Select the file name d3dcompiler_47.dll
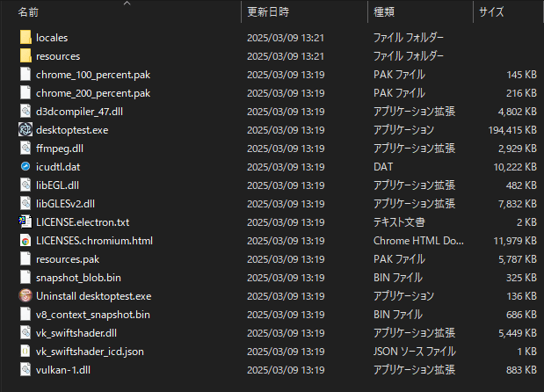The width and height of the screenshot is (544, 392). [x=79, y=112]
